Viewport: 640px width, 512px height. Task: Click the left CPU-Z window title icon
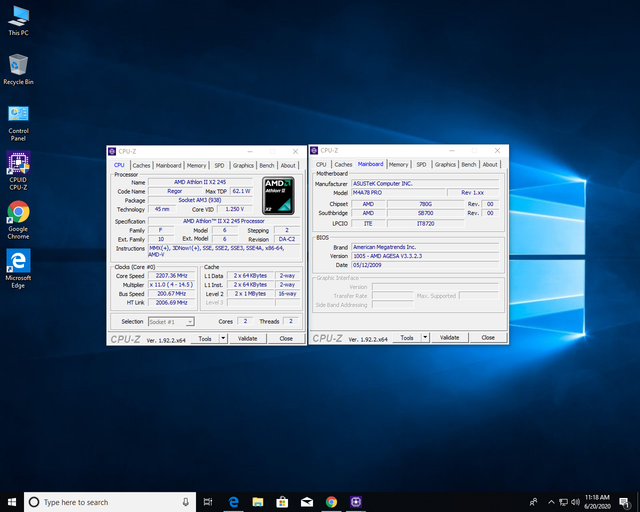112,151
